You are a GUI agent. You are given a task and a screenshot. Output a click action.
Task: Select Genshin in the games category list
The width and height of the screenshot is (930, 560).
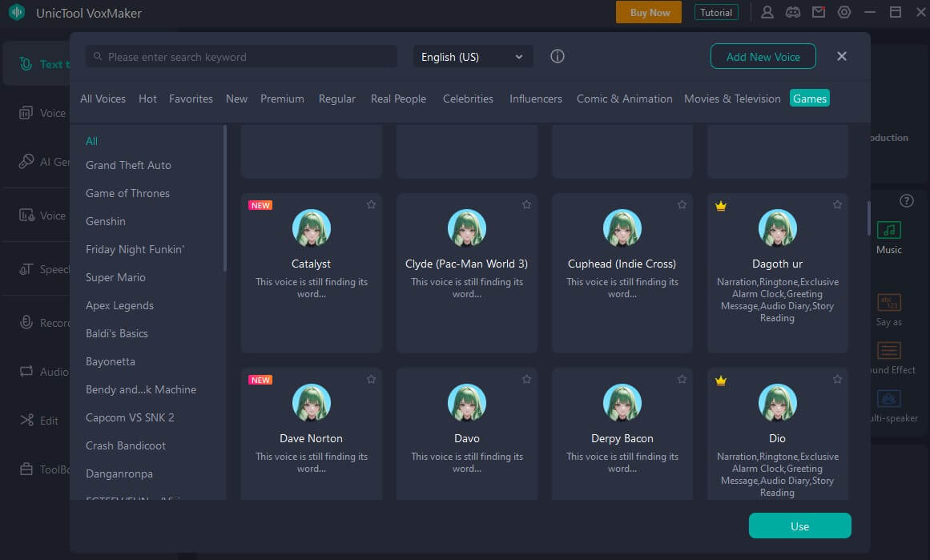click(106, 221)
